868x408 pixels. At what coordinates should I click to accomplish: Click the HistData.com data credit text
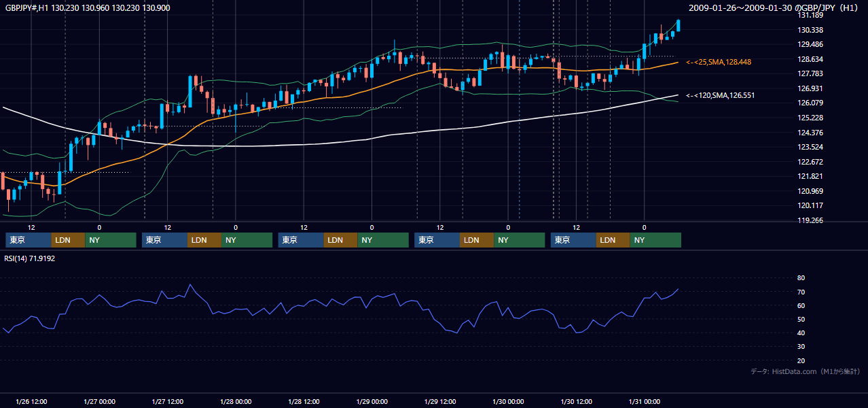(x=806, y=371)
